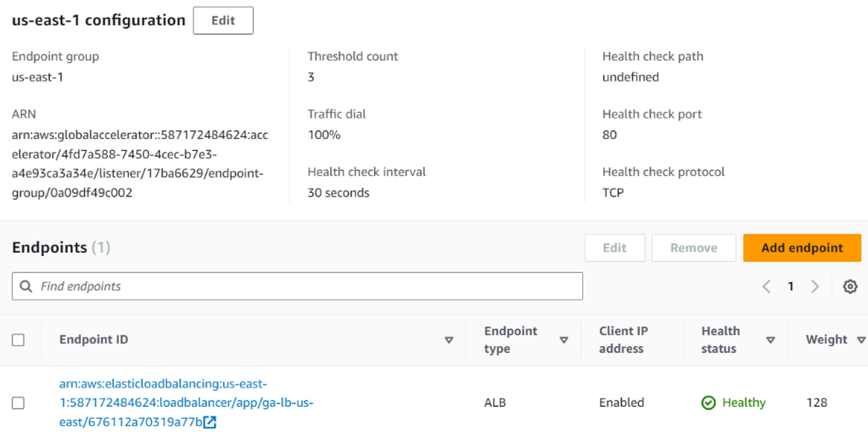Tick the checkbox for the ga-lb-us-east endpoint
The height and width of the screenshot is (432, 868).
[18, 403]
